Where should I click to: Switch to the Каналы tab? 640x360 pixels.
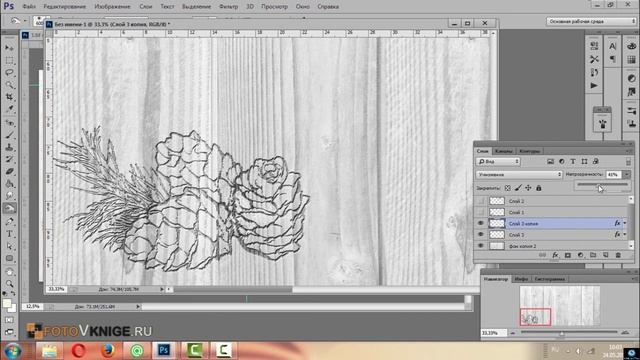pos(503,151)
